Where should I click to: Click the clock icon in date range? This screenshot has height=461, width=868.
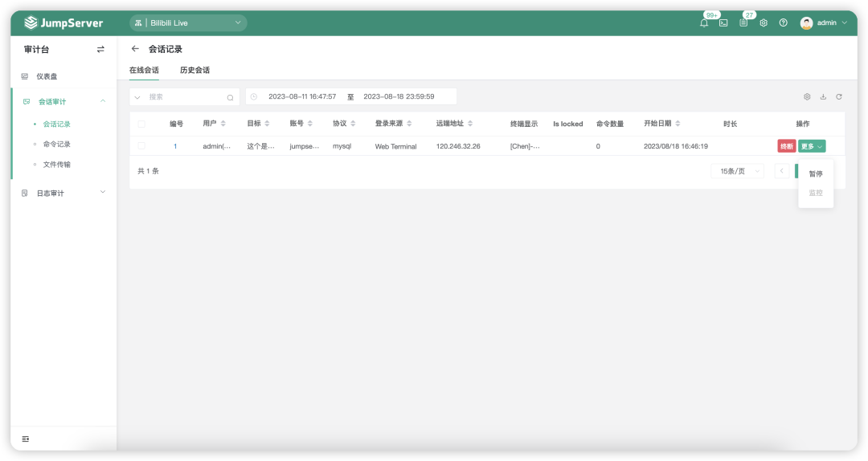click(254, 96)
